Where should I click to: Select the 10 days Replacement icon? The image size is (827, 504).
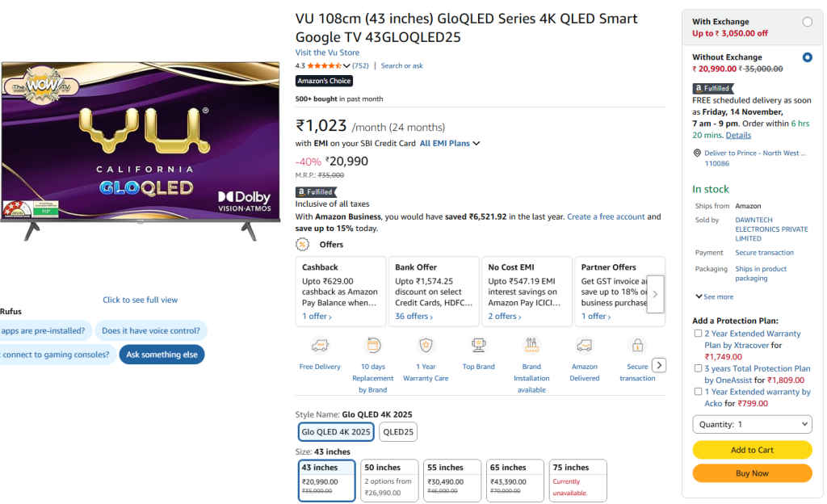[x=372, y=344]
